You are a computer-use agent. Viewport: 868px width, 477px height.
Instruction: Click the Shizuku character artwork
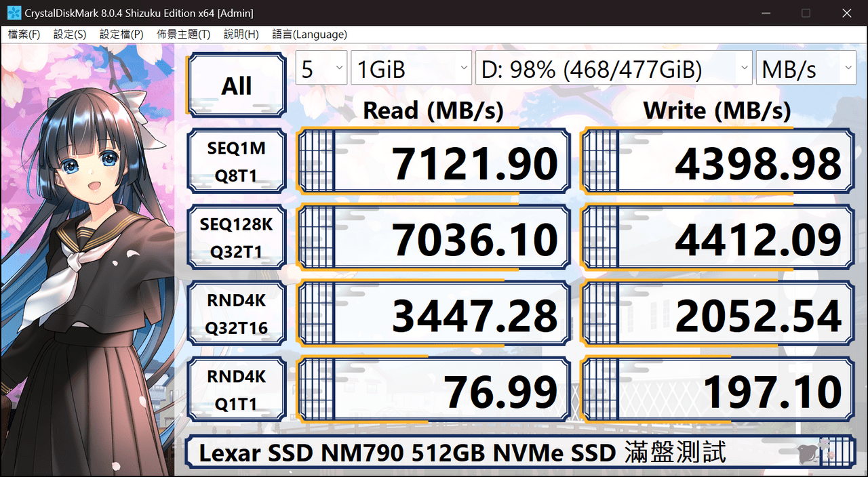click(88, 261)
